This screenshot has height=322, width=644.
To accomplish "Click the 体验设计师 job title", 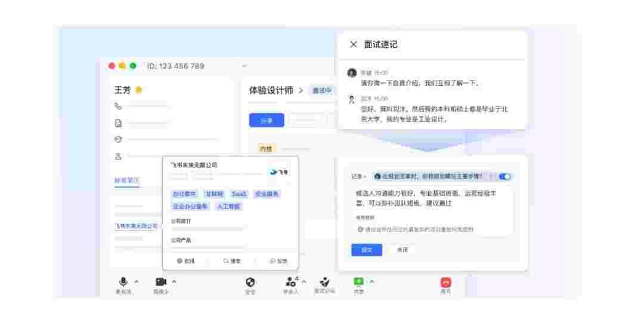I will coord(271,91).
